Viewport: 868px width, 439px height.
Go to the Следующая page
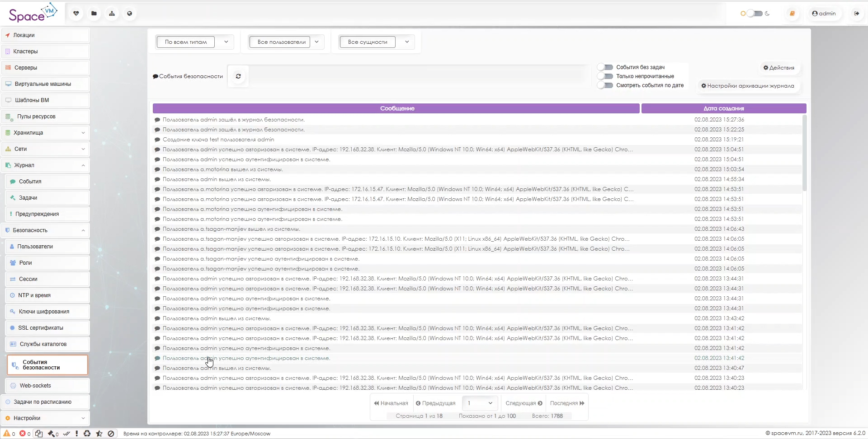[x=524, y=403]
